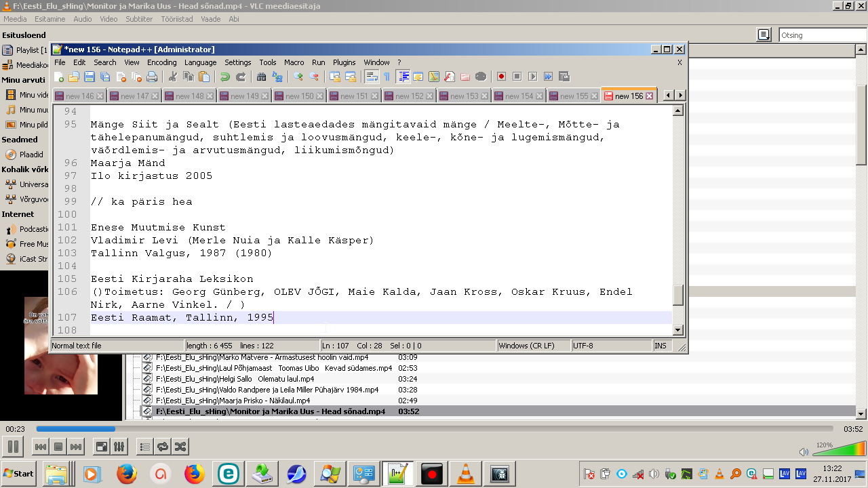Screen dimensions: 868x488
Task: Toggle show all characters pilcrow icon
Action: tap(387, 77)
